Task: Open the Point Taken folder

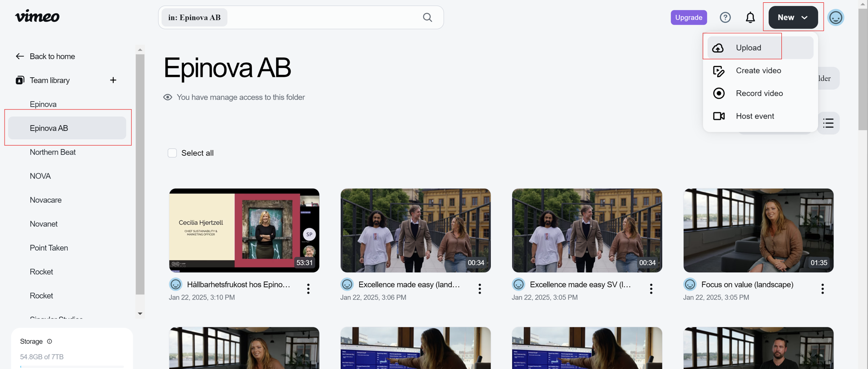Action: coord(49,248)
